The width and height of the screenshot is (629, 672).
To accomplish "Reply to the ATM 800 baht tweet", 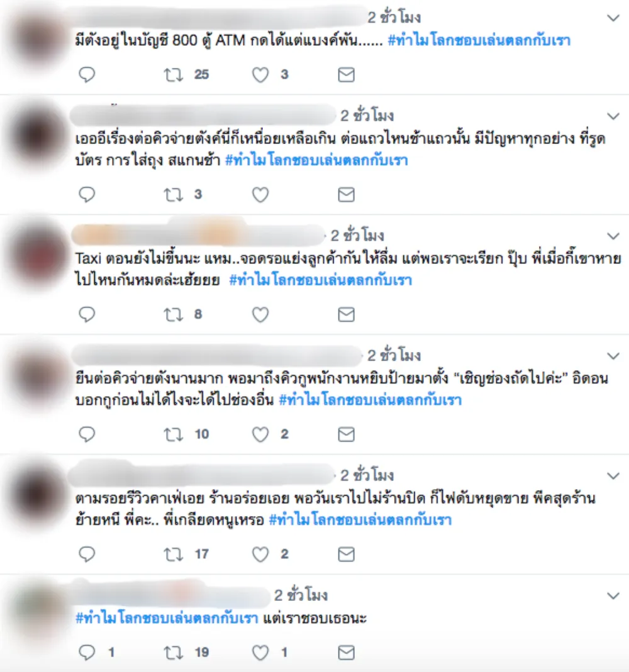I will coord(87,75).
